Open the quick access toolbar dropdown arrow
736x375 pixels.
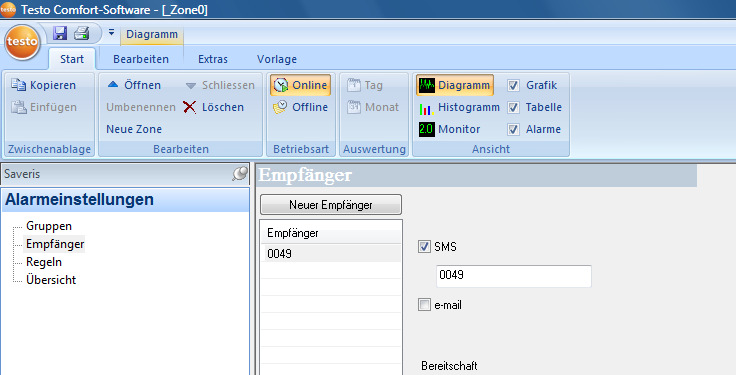click(x=111, y=33)
